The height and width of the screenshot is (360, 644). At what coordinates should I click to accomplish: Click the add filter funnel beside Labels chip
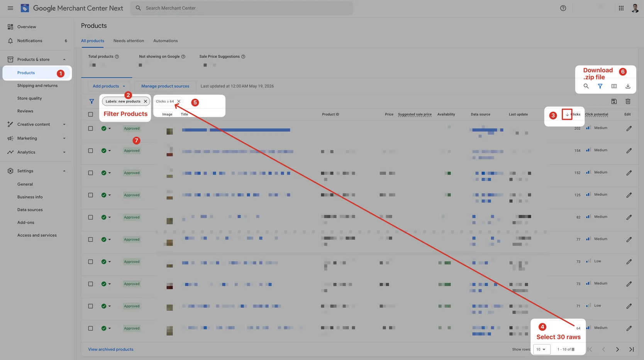(92, 102)
